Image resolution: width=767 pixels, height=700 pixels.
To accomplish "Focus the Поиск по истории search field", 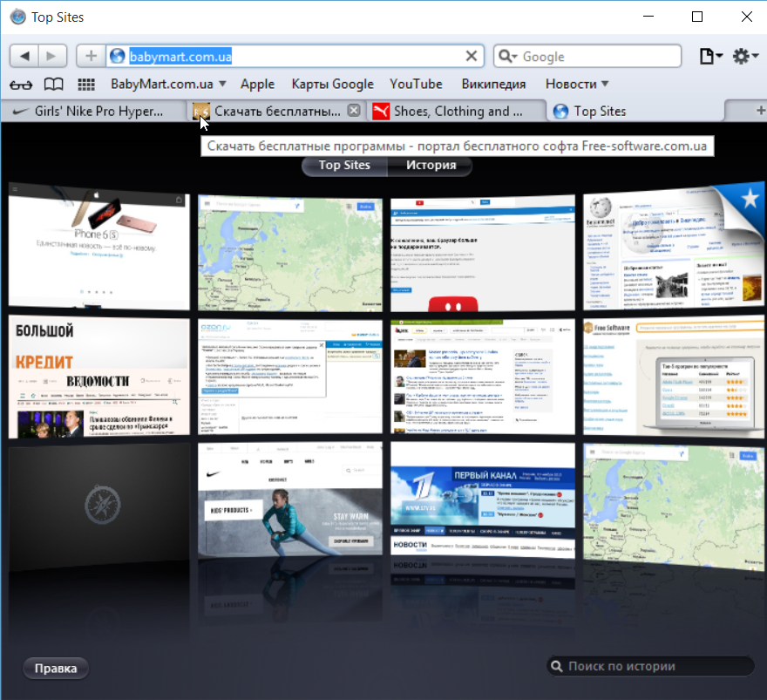I will [650, 666].
